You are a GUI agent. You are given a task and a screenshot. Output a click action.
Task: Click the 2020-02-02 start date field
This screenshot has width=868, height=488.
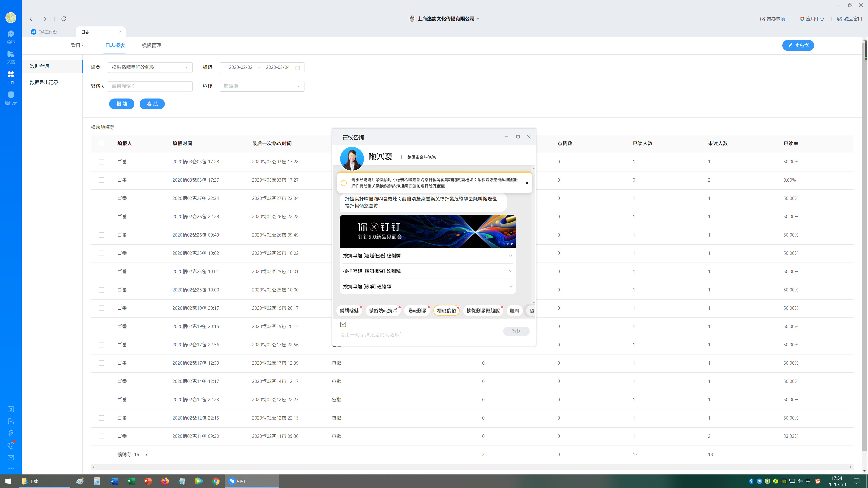pos(240,67)
